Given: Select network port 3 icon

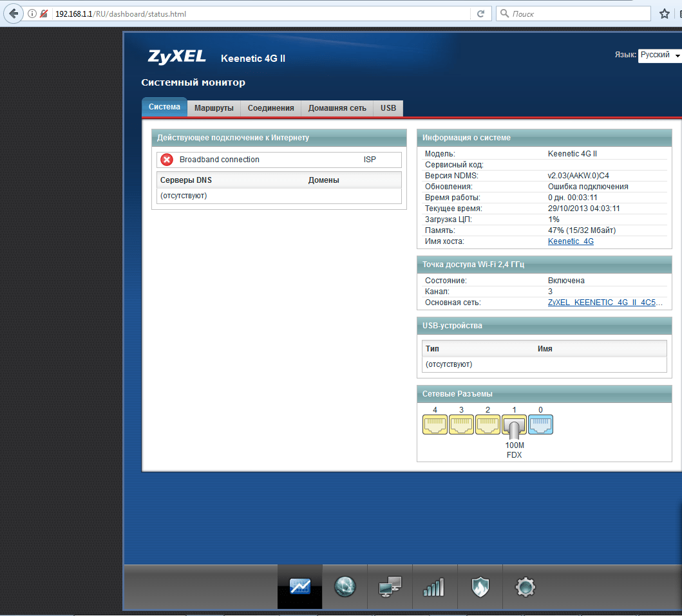Looking at the screenshot, I should (461, 424).
